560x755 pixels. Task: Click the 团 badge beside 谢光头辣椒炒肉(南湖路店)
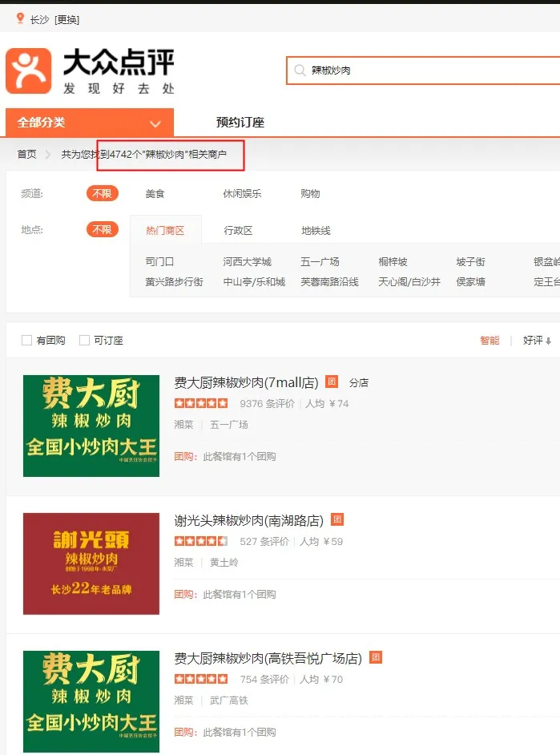coord(337,519)
